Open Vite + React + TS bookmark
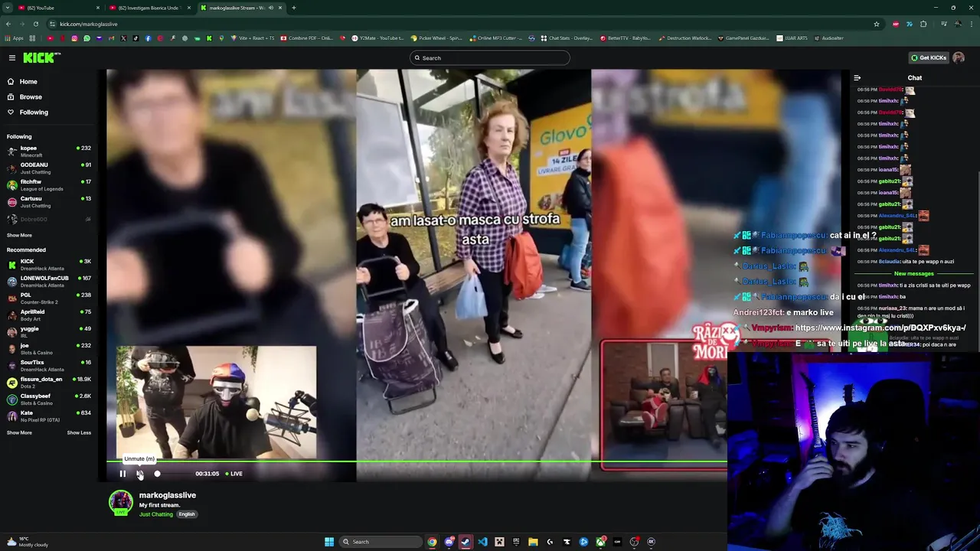The width and height of the screenshot is (980, 551). pos(254,38)
